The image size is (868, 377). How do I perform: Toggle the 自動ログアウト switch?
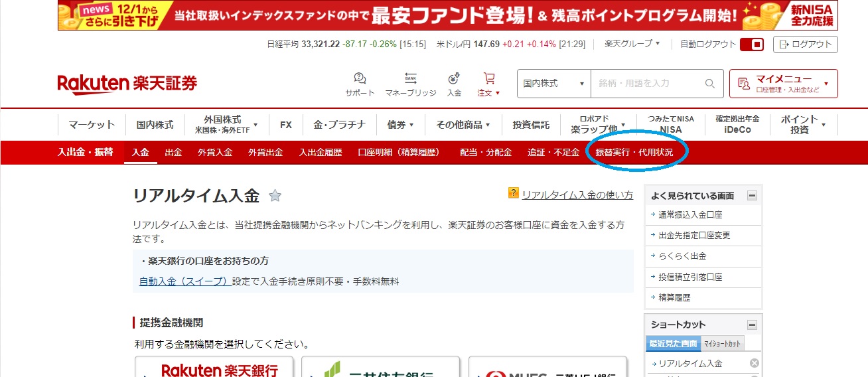pyautogui.click(x=752, y=44)
